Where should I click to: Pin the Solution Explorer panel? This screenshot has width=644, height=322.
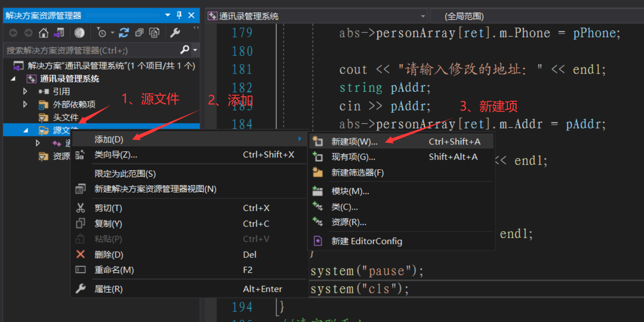tap(179, 15)
